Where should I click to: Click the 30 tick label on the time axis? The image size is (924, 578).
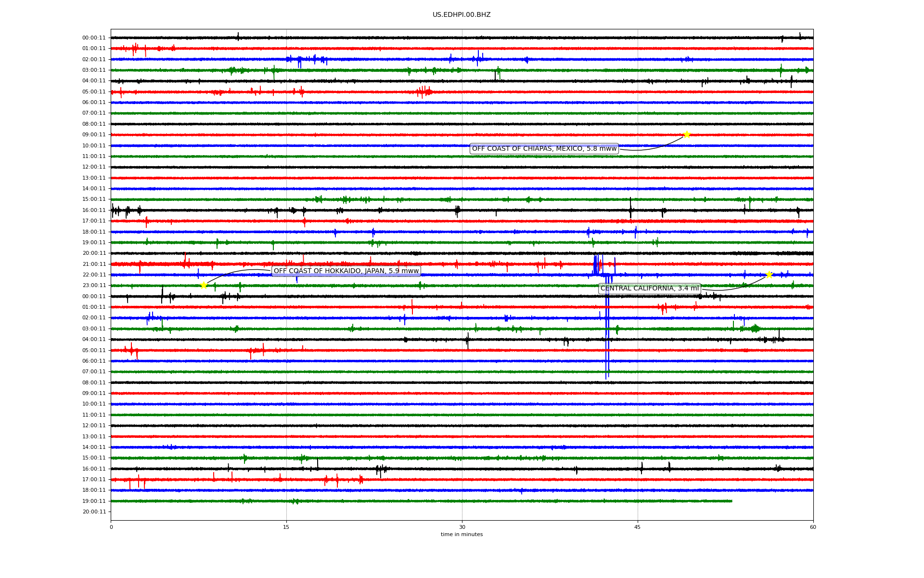[462, 527]
